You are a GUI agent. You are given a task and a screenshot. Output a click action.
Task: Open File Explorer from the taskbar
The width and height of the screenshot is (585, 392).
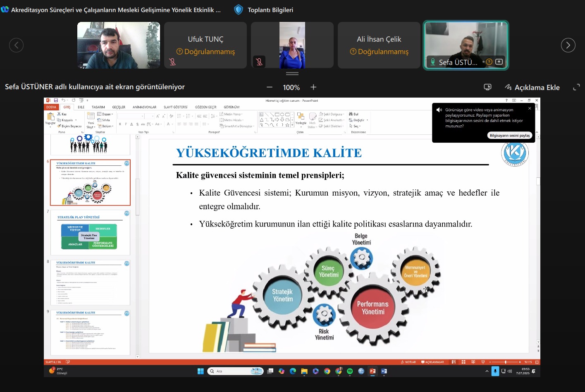(x=304, y=371)
